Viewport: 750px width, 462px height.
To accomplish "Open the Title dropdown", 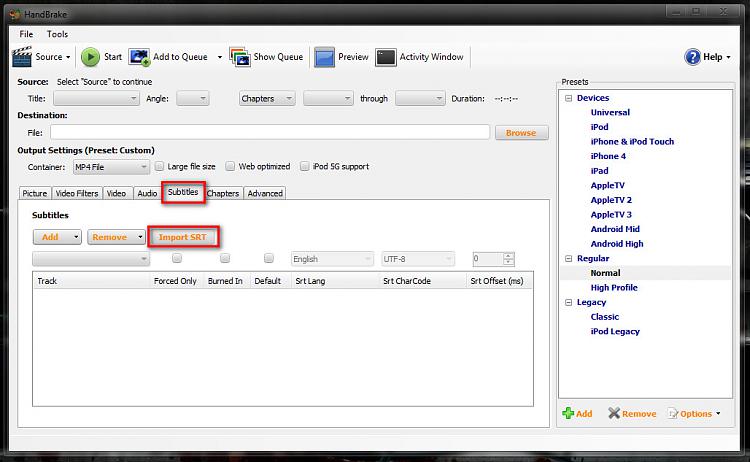I will (96, 99).
